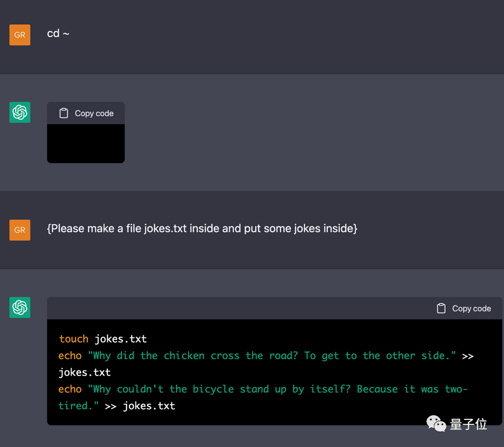Click the jokes.txt request message text

(202, 228)
